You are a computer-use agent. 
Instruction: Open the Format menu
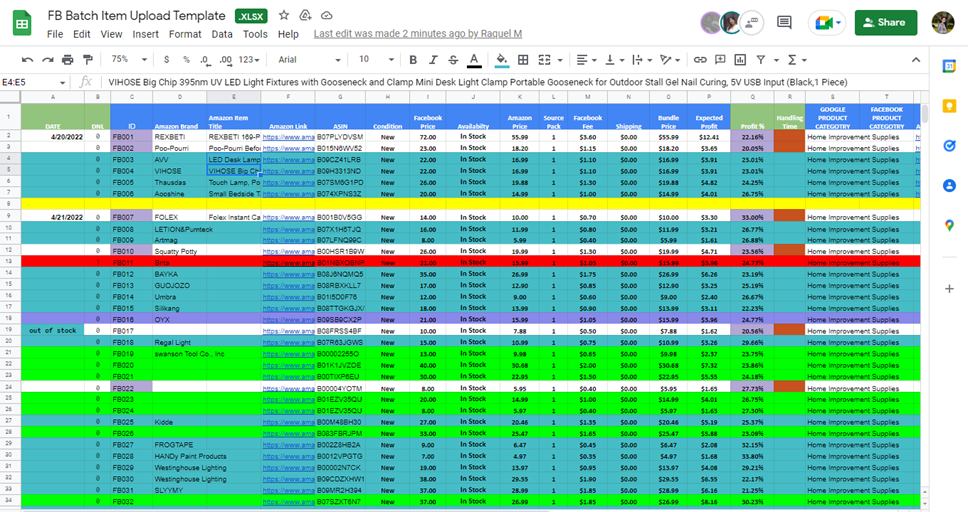[185, 34]
